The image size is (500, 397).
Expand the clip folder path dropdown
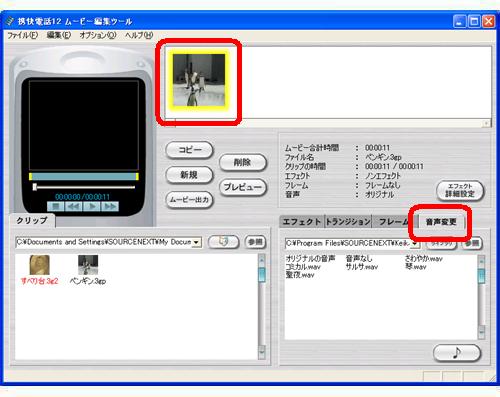(197, 242)
